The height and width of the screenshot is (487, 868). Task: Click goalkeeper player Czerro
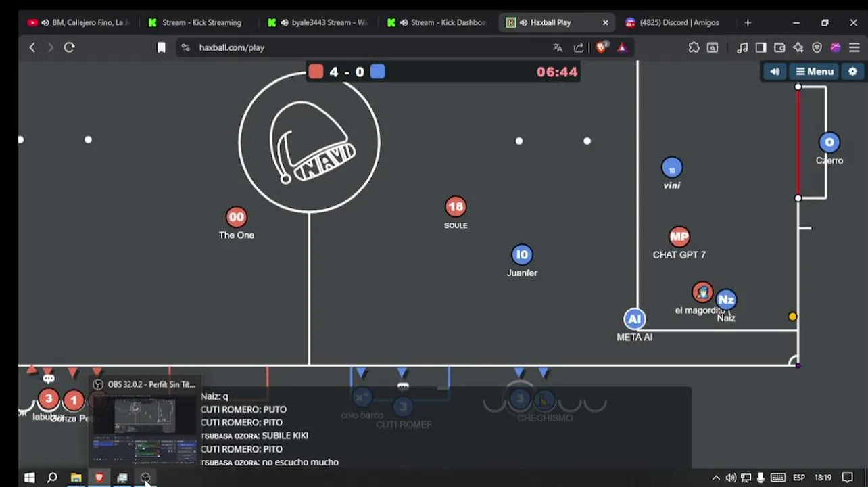pos(829,142)
